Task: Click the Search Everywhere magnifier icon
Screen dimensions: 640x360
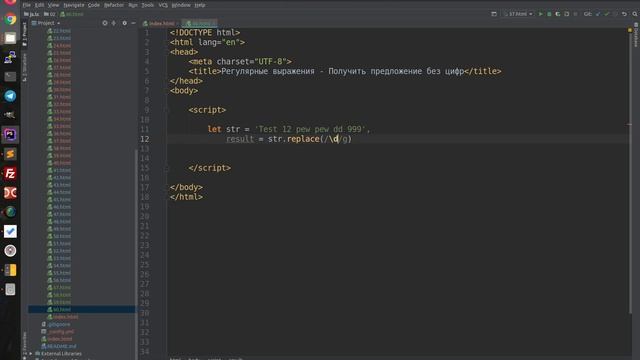Action: pyautogui.click(x=635, y=14)
